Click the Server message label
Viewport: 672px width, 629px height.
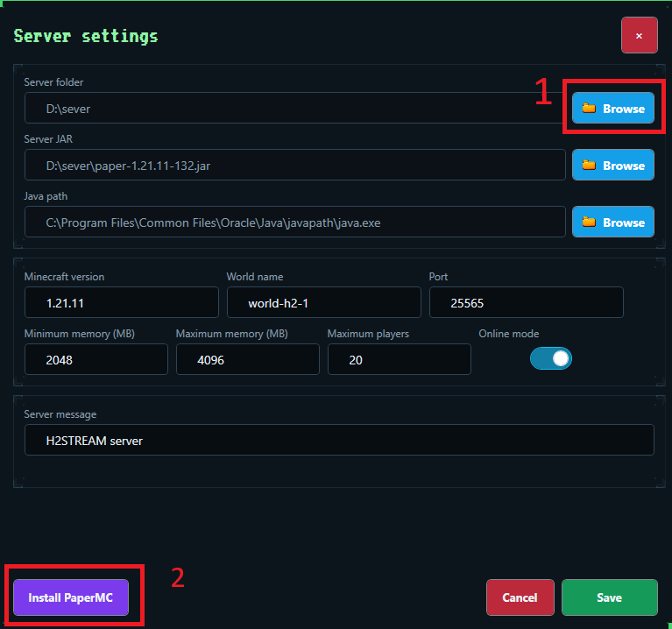point(60,414)
